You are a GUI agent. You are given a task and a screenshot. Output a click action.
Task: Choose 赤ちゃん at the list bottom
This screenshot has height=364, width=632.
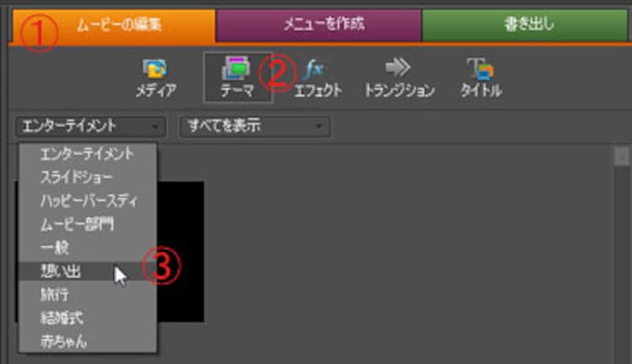65,343
